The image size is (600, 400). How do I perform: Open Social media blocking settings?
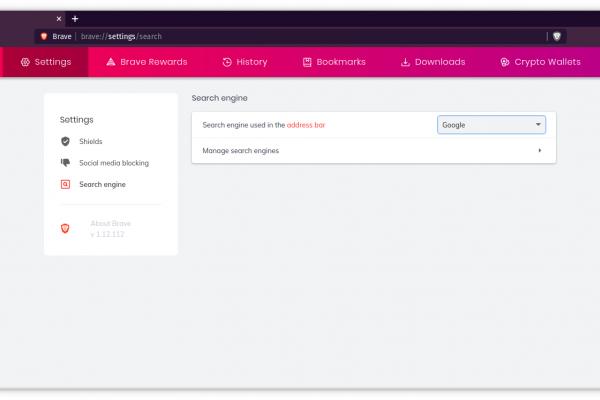[x=114, y=163]
